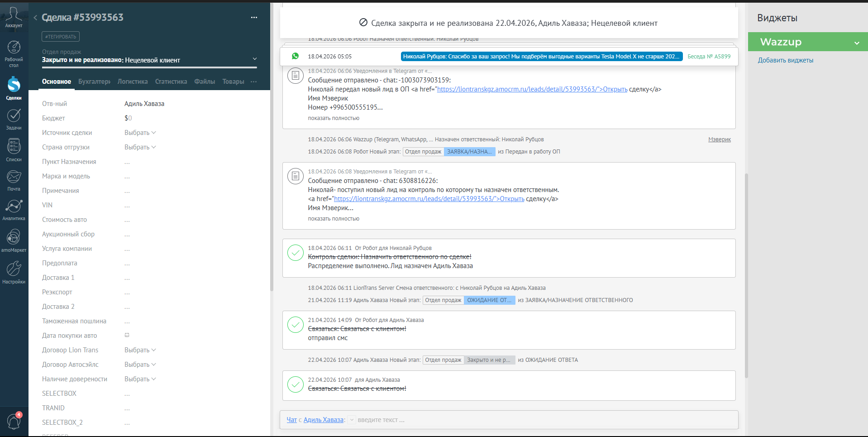Click the WhatsApp icon in conversation row
868x437 pixels.
[x=295, y=56]
